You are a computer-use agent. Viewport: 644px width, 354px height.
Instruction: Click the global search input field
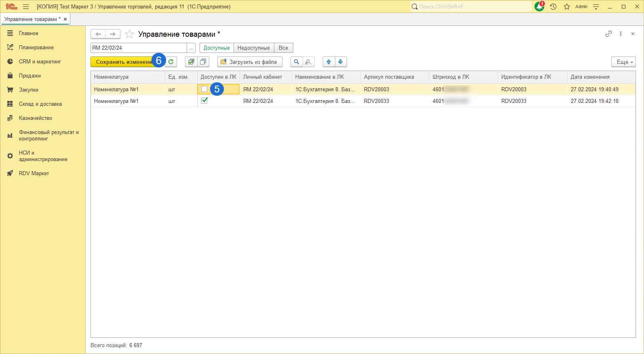tap(471, 6)
